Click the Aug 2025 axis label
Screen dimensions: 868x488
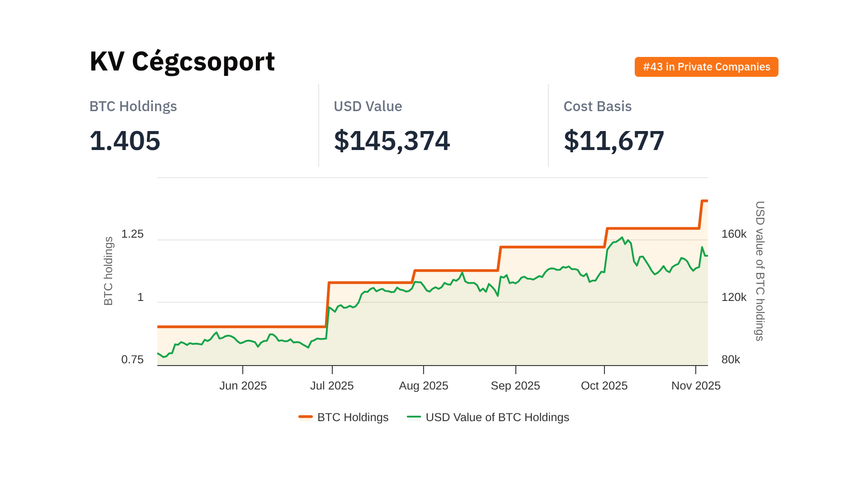pyautogui.click(x=423, y=385)
